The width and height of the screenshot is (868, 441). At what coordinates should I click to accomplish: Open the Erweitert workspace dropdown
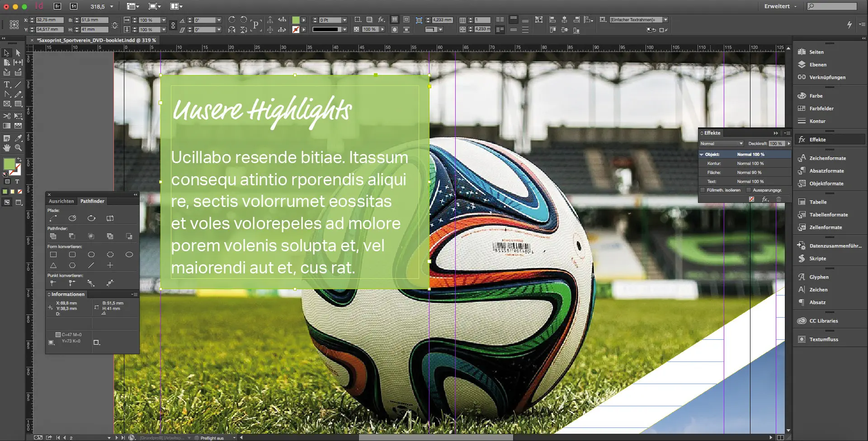coord(780,6)
